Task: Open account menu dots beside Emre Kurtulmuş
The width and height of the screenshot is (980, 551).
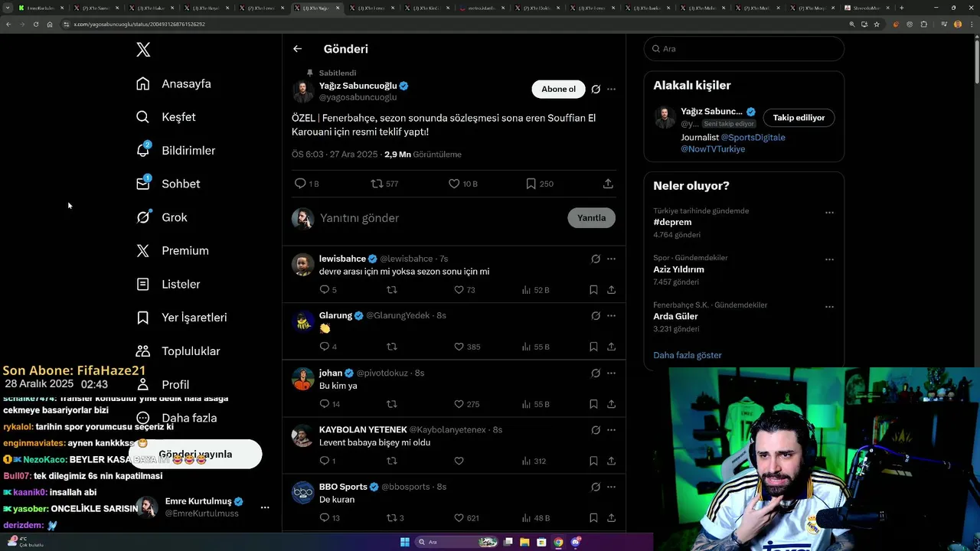Action: click(265, 507)
